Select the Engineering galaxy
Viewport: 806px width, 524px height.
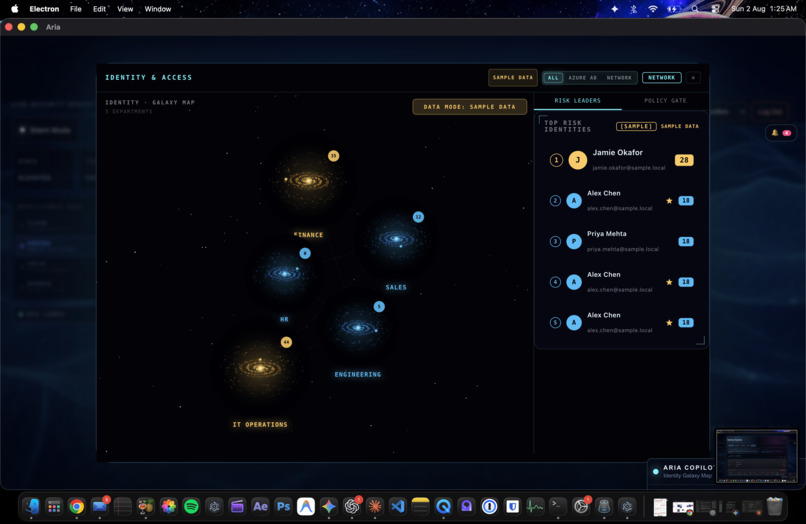pyautogui.click(x=358, y=328)
